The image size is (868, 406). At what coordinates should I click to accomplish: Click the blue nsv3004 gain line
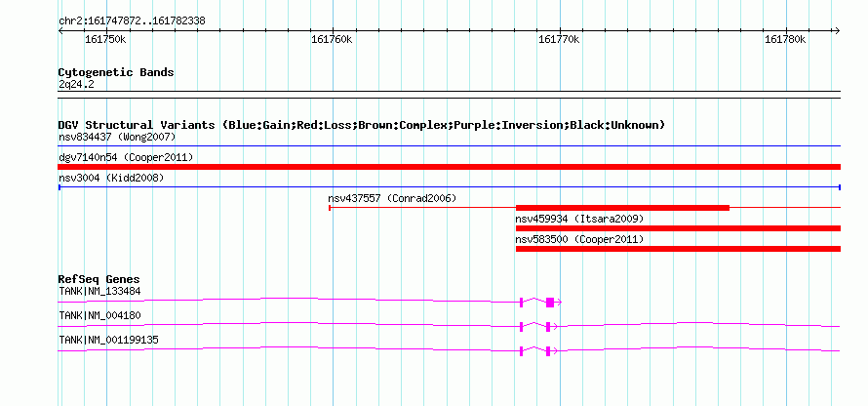click(450, 187)
